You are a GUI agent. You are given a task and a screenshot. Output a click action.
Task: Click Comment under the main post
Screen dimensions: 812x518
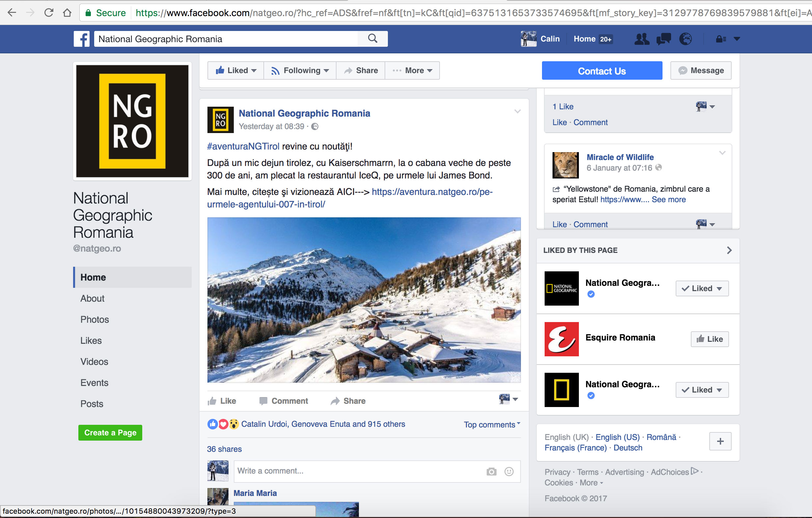(x=284, y=401)
